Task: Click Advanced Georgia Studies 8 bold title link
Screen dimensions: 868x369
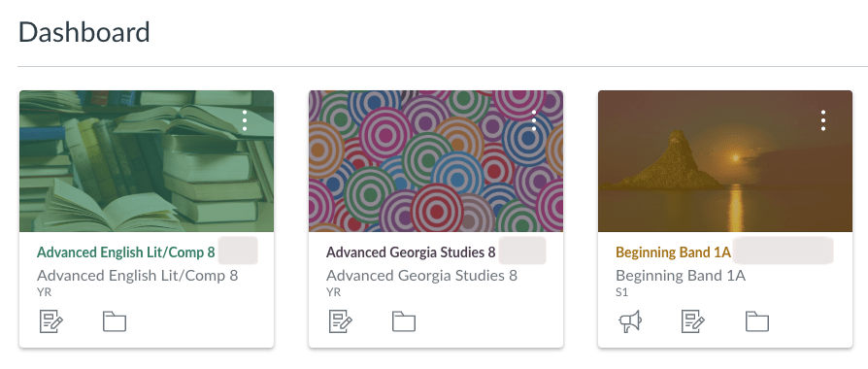Action: coord(411,252)
